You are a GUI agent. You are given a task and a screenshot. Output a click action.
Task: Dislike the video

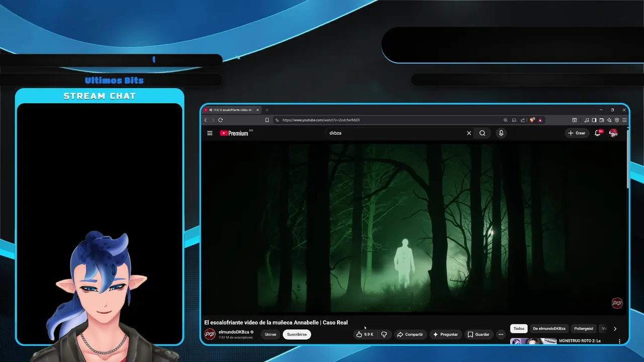384,334
